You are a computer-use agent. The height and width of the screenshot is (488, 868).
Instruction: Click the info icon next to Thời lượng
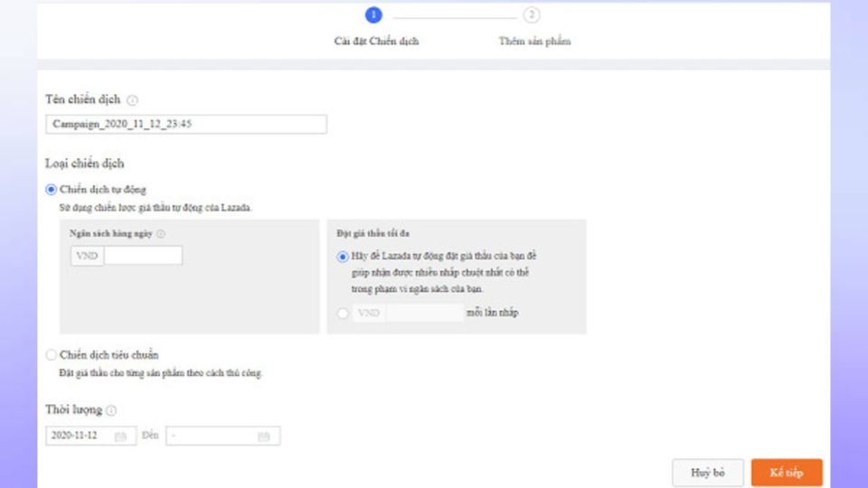click(111, 410)
